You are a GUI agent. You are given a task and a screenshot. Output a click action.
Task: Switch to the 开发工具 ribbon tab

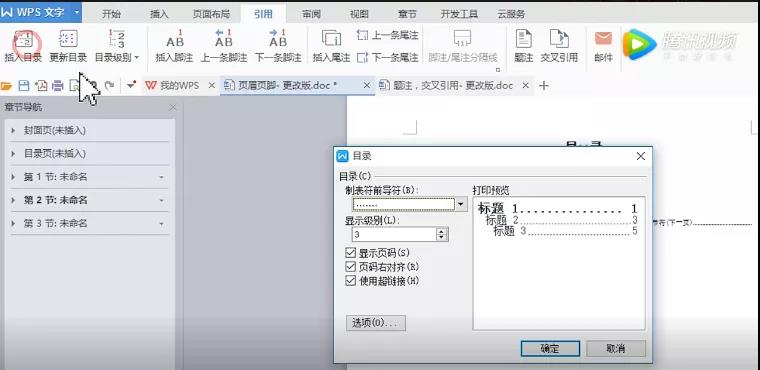pyautogui.click(x=459, y=14)
